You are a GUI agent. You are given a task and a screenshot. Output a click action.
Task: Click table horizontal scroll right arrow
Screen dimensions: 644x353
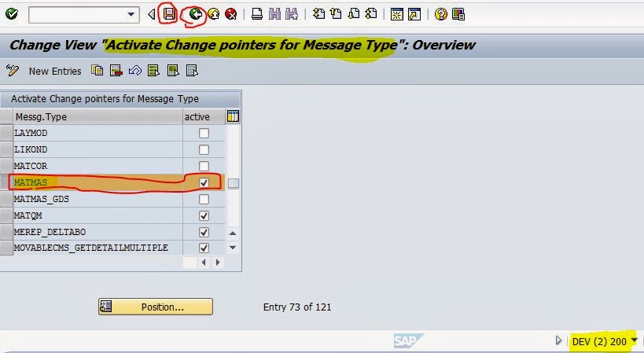pyautogui.click(x=218, y=263)
